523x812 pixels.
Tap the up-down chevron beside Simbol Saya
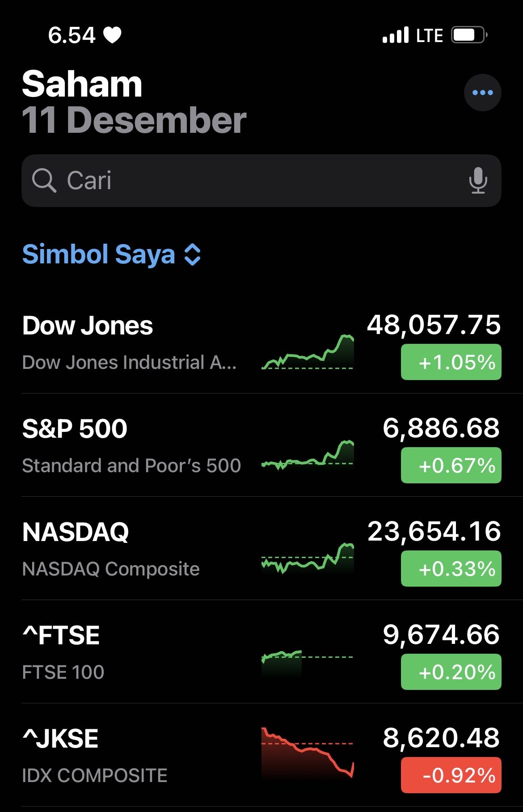click(193, 255)
